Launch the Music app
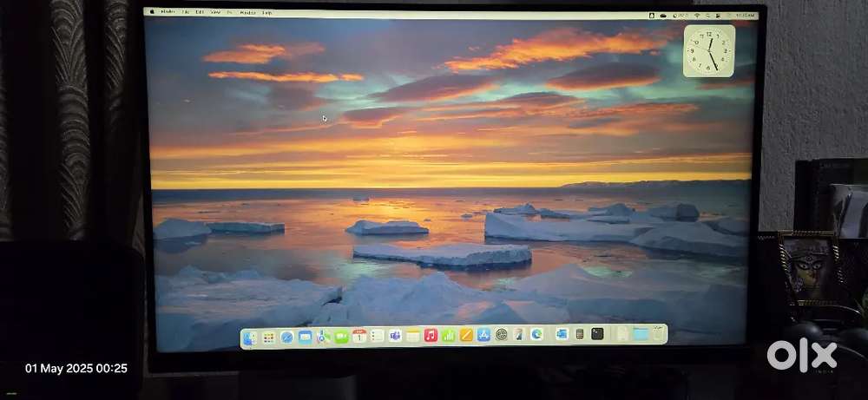The image size is (868, 400). [x=431, y=336]
